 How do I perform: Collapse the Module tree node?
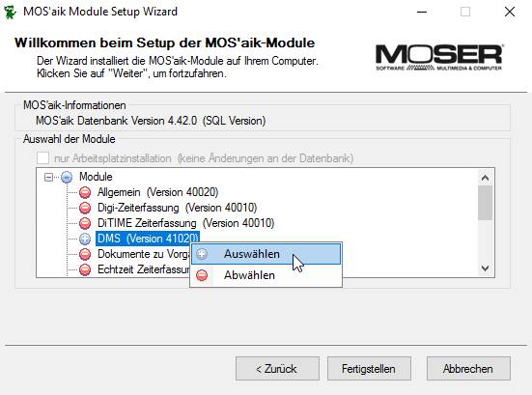[48, 177]
